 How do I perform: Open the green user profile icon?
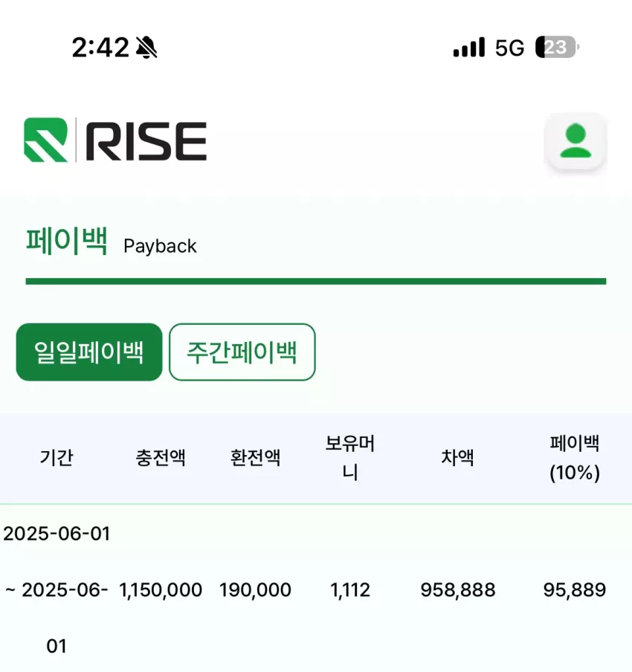click(575, 141)
